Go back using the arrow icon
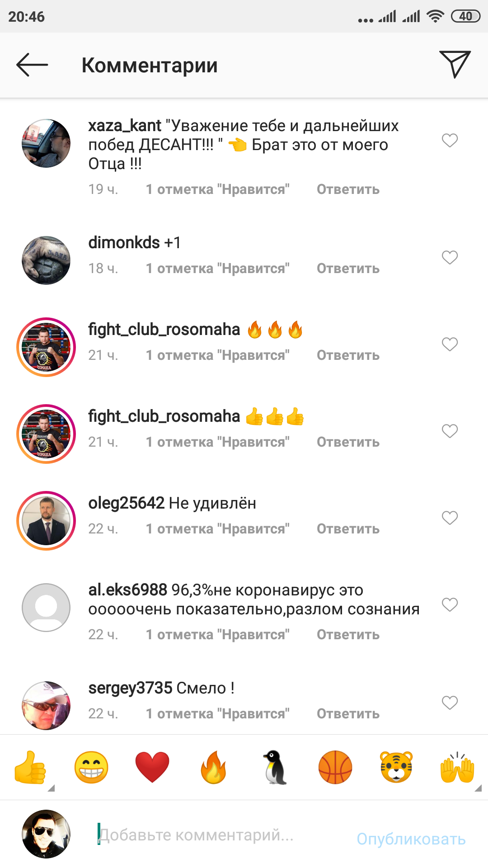 [32, 65]
